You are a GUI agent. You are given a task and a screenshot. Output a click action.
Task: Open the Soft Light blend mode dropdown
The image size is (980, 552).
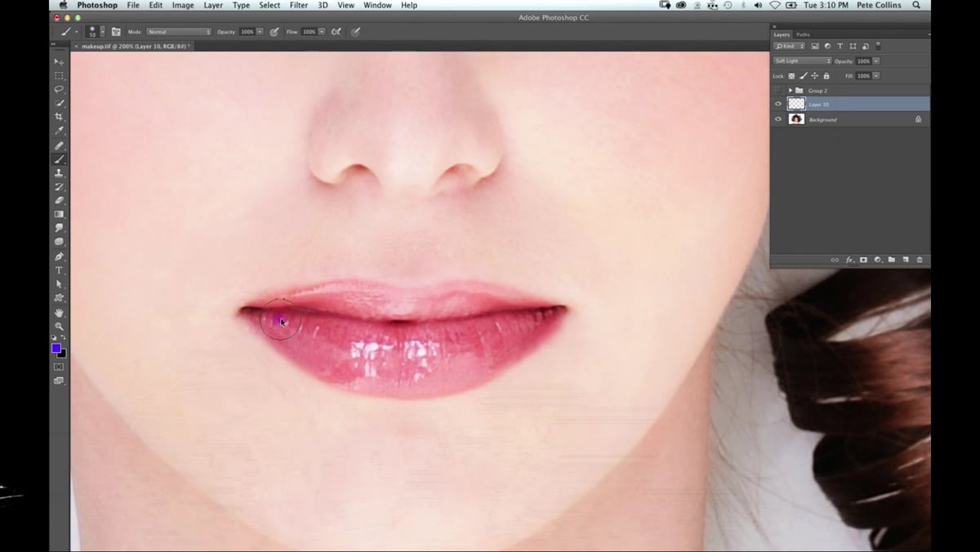[802, 61]
